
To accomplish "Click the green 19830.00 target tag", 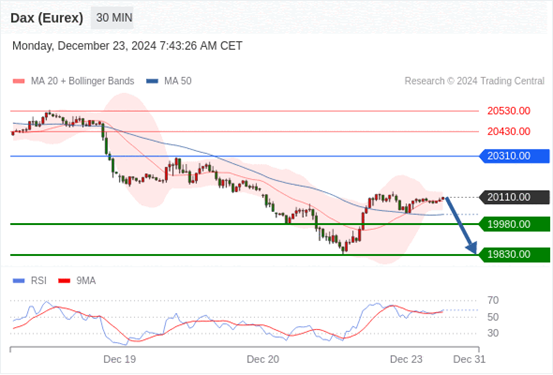I will coord(514,255).
